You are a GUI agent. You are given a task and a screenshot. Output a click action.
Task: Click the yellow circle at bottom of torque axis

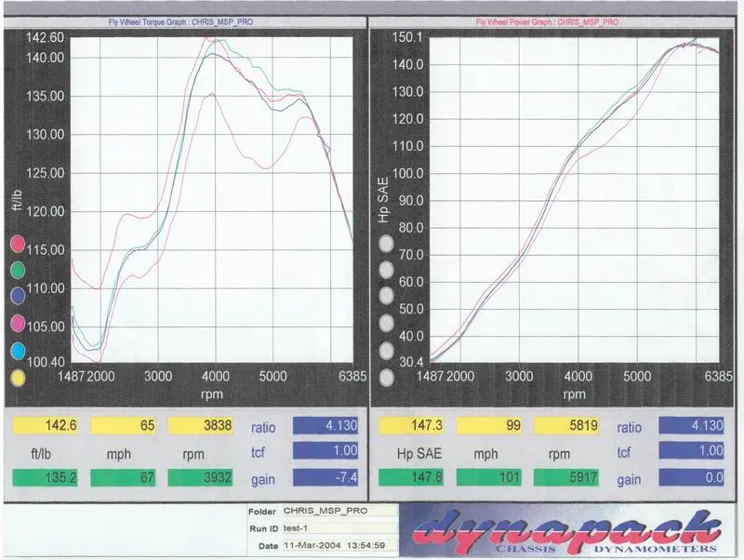coord(17,378)
